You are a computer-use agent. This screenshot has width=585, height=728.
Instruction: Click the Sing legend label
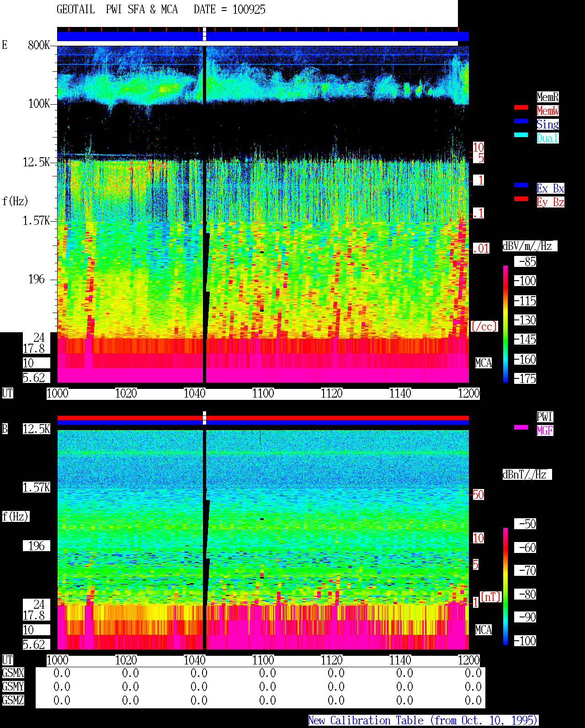point(548,124)
